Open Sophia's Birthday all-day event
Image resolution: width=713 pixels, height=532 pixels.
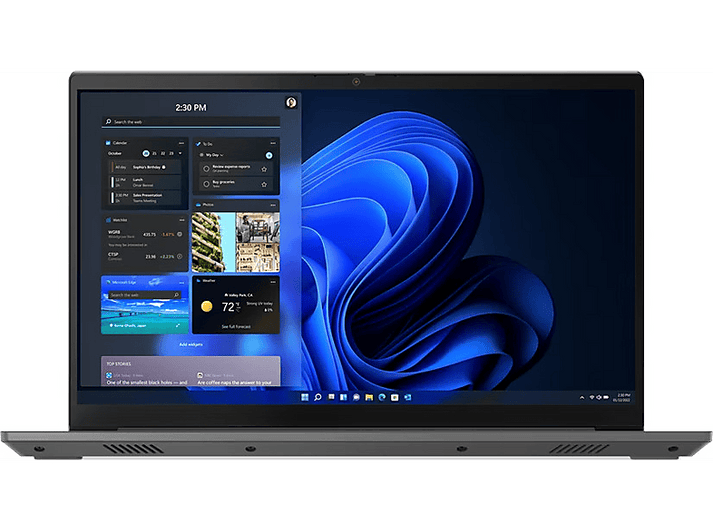coord(146,167)
